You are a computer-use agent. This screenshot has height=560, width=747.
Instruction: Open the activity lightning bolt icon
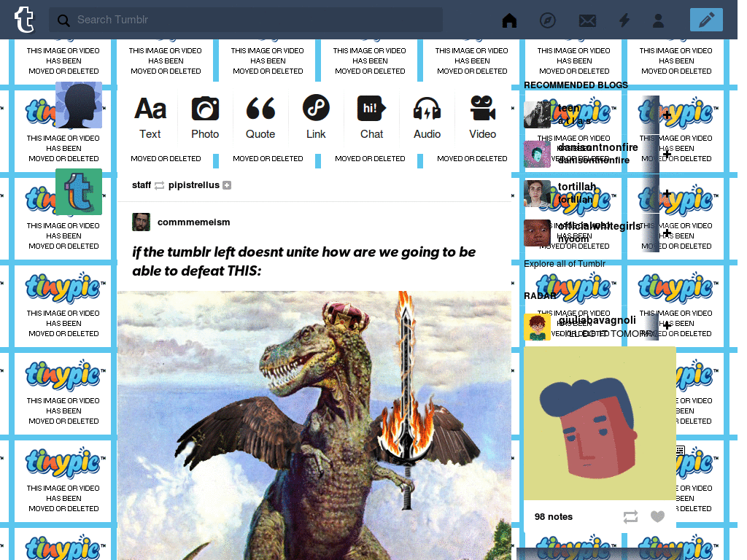(x=624, y=20)
